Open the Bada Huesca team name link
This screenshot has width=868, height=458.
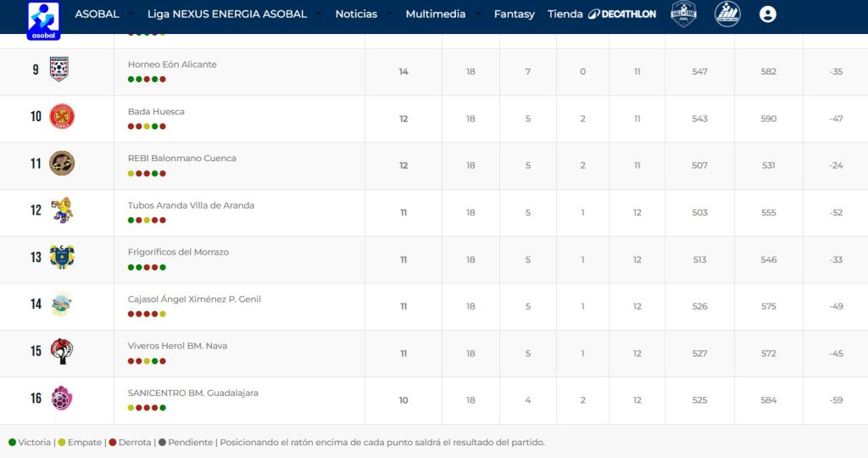[x=156, y=112]
